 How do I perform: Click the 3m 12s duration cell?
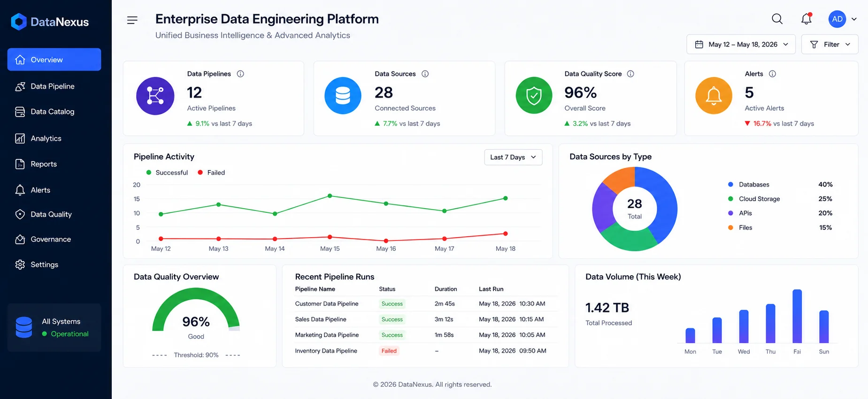444,319
